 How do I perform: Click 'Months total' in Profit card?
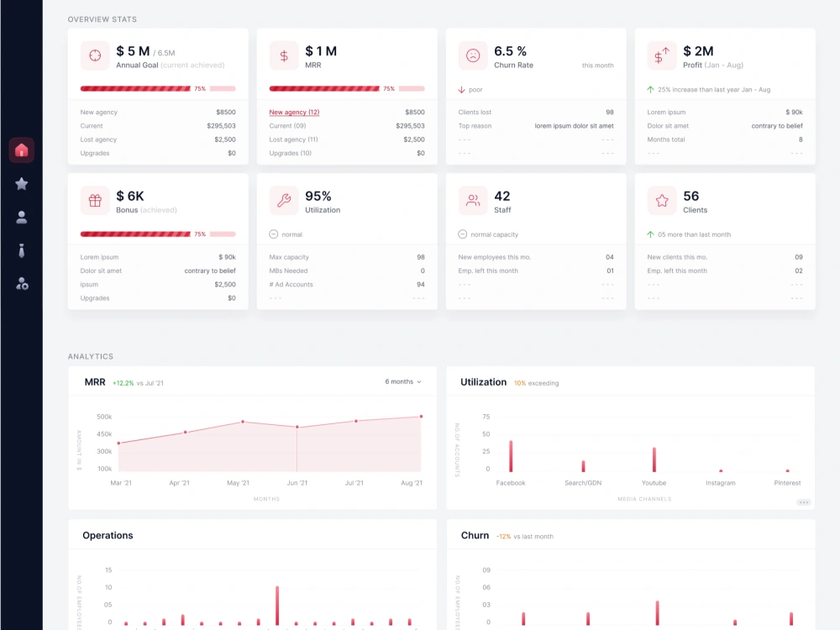pyautogui.click(x=666, y=139)
